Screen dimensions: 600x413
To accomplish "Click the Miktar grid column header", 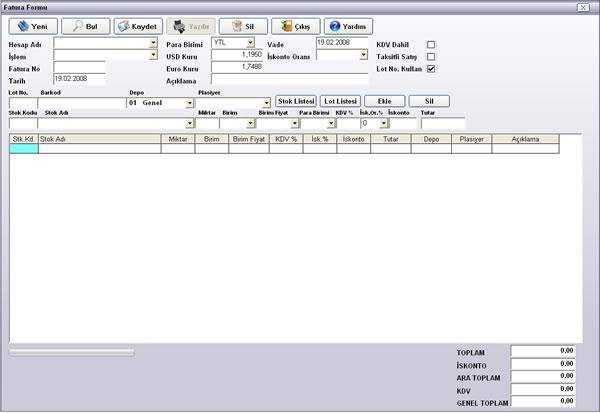I will [x=178, y=139].
